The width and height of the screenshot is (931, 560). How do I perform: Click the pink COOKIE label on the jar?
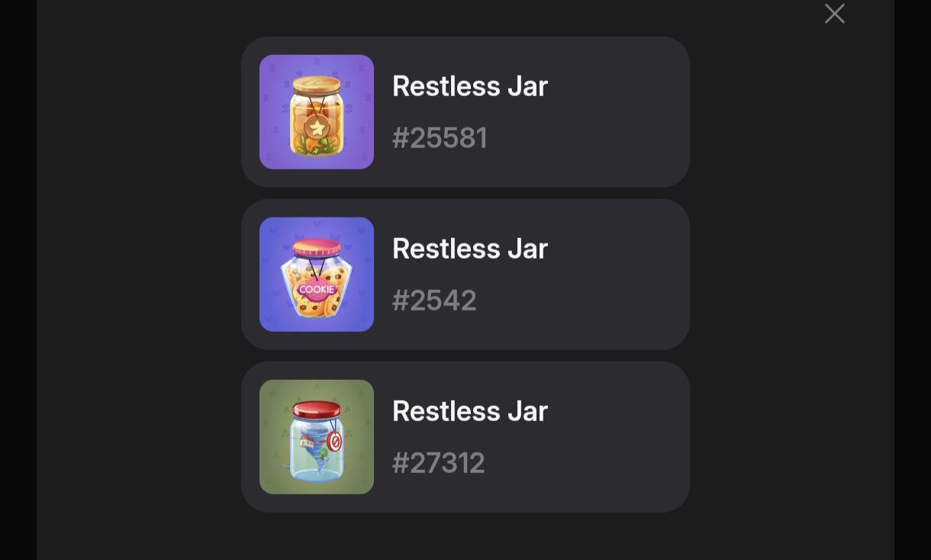316,290
